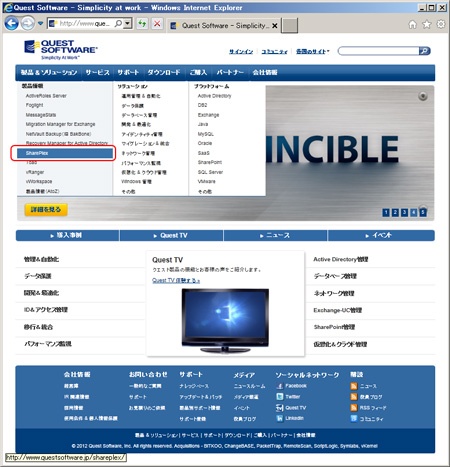The width and height of the screenshot is (450, 467).
Task: Expand the country sites dropdown link
Action: point(312,51)
